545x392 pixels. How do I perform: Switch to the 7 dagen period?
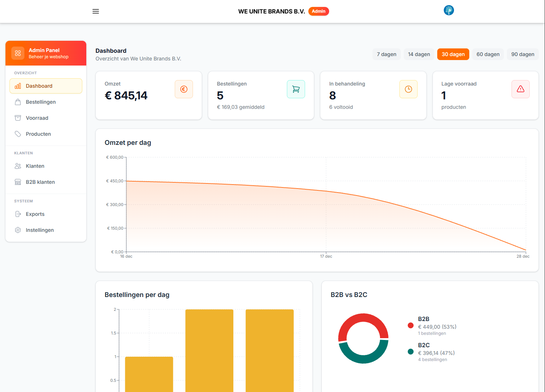386,54
